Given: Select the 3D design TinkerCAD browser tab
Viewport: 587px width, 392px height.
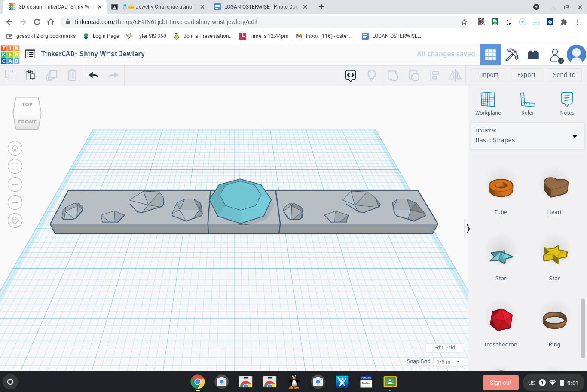Looking at the screenshot, I should pyautogui.click(x=55, y=7).
